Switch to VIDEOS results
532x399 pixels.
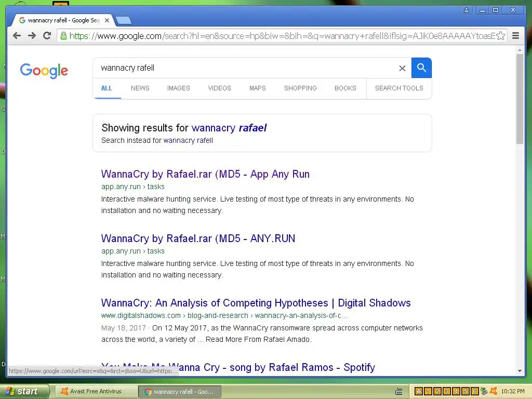pos(220,88)
